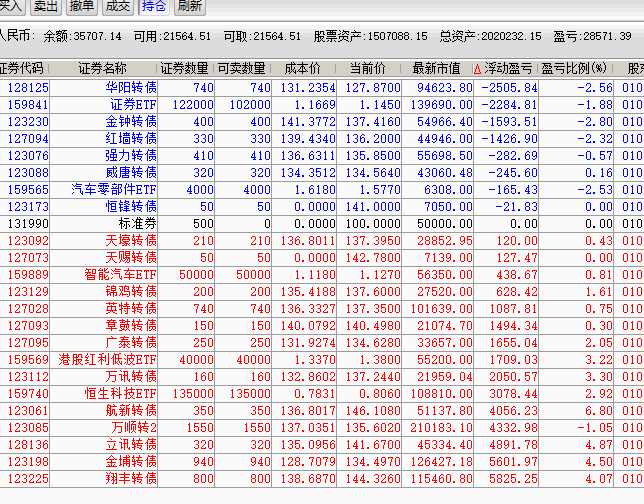This screenshot has height=504, width=644.
Task: Click the 广泰转债 name cell
Action: tap(131, 343)
